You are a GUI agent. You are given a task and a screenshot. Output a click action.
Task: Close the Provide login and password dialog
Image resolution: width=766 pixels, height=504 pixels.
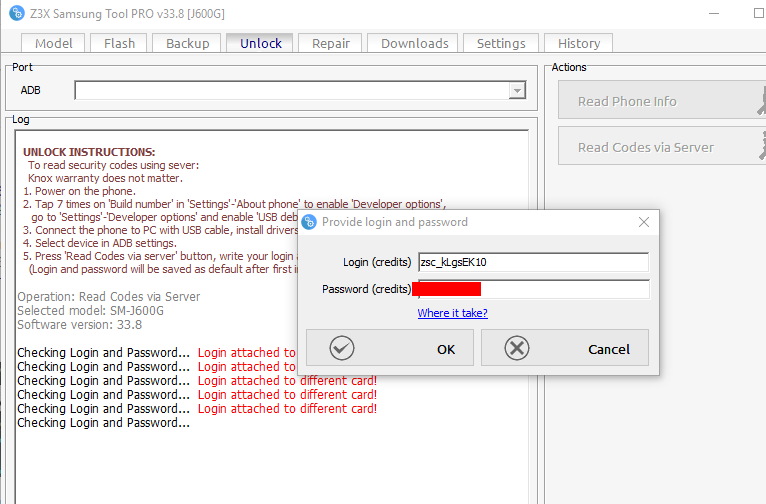[x=644, y=222]
